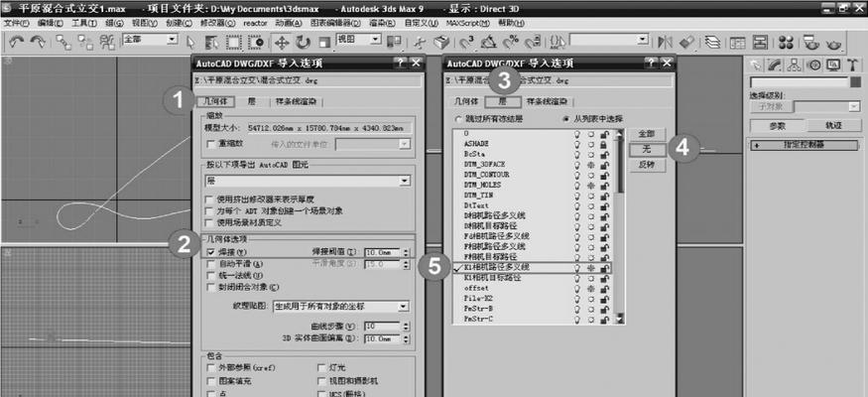Select the 跳过所有冻结层 radio button
Image resolution: width=868 pixels, height=397 pixels.
tap(457, 119)
